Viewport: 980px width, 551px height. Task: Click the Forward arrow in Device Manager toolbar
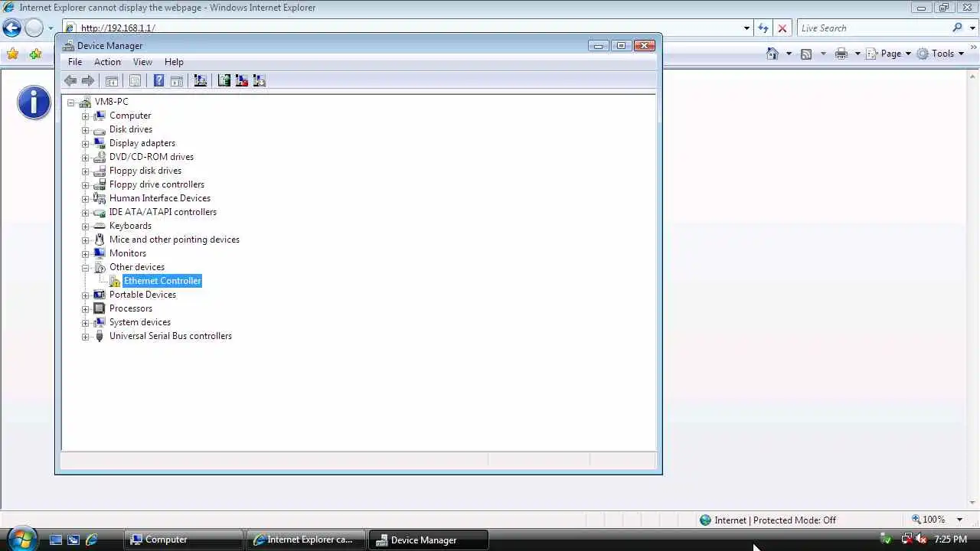tap(88, 80)
